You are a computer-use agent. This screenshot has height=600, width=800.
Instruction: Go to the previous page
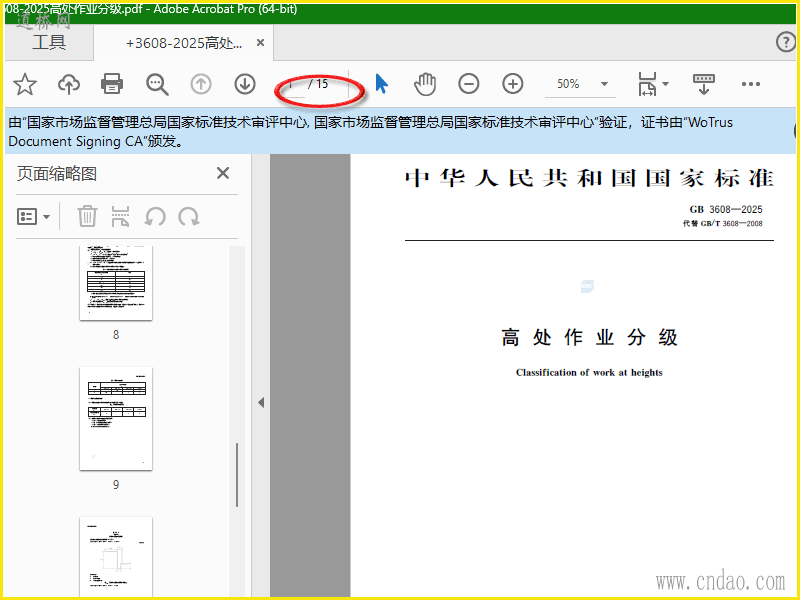point(201,84)
